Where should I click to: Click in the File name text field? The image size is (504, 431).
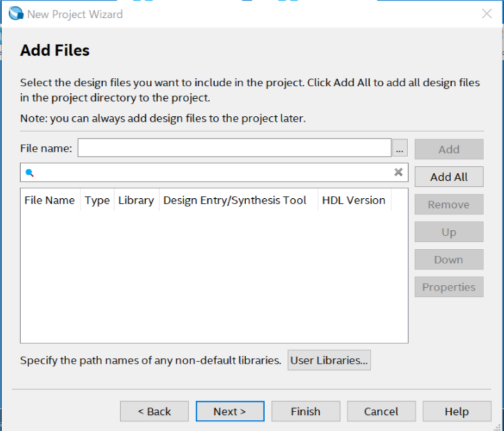[234, 148]
